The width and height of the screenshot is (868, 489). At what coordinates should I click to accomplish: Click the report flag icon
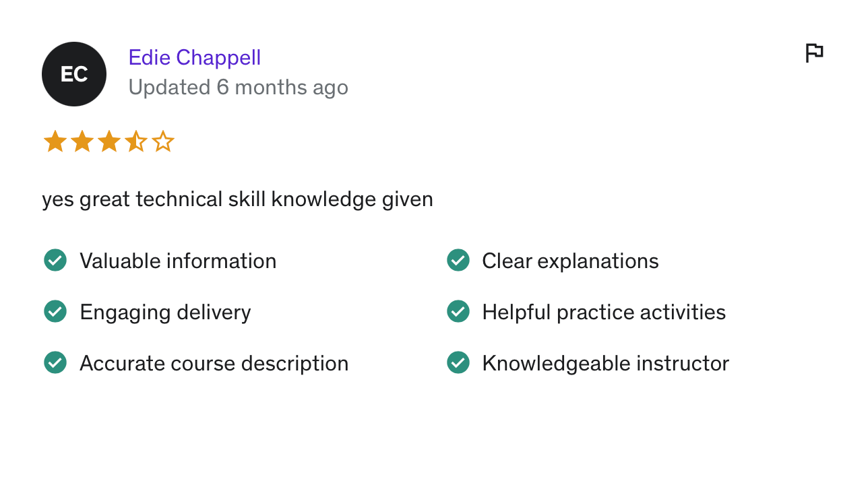point(814,53)
